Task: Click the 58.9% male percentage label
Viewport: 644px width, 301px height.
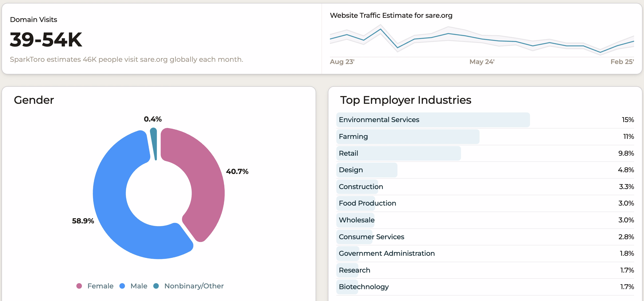Action: click(x=83, y=221)
